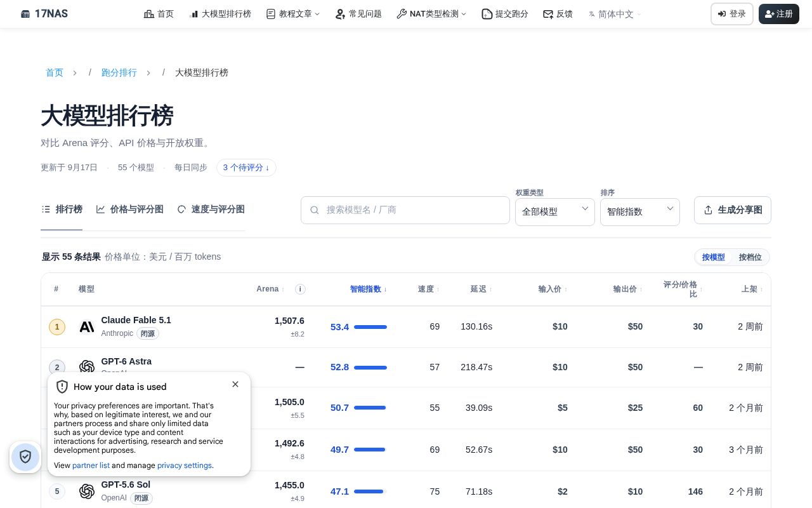The height and width of the screenshot is (508, 812).
Task: Click the 17NAS logo icon
Action: tap(25, 14)
